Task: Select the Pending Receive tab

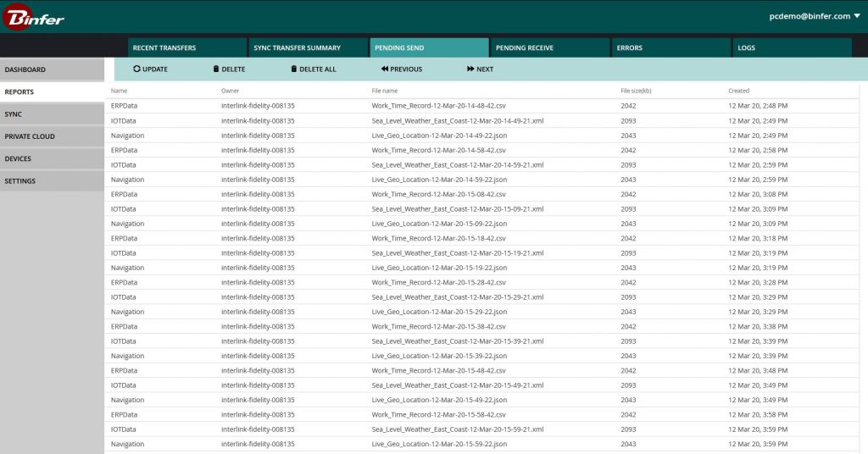Action: pos(549,48)
